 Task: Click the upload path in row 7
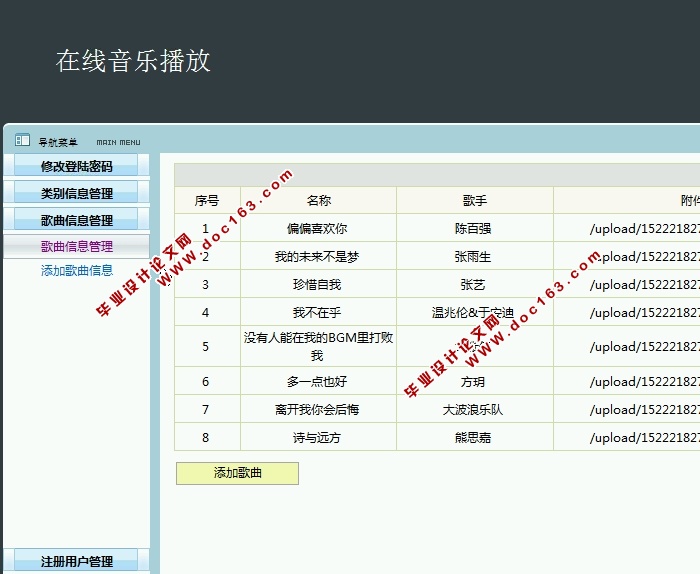pyautogui.click(x=645, y=409)
